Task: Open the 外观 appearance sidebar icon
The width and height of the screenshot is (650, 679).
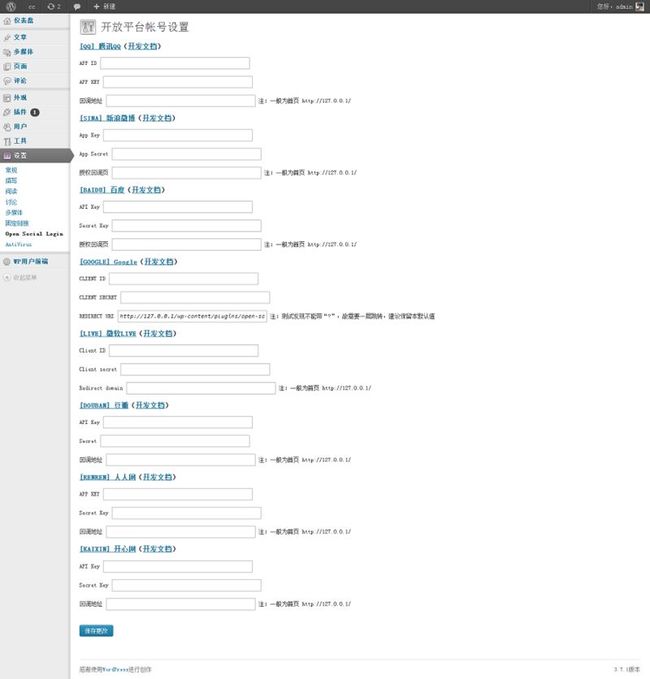Action: pyautogui.click(x=7, y=98)
